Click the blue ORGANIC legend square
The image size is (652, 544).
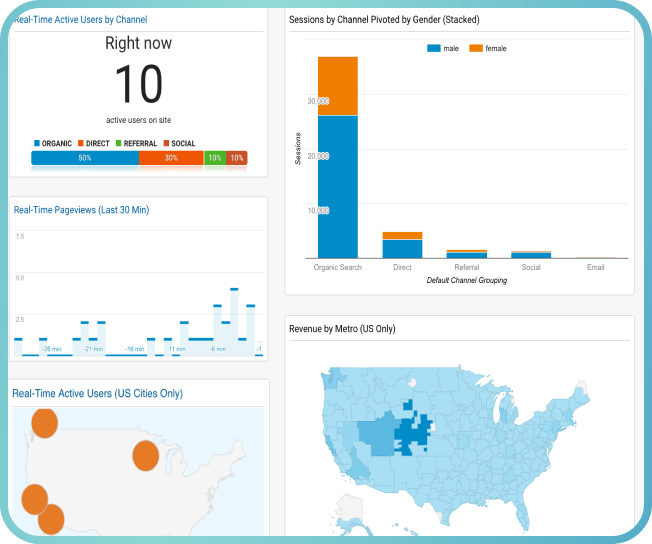(x=37, y=144)
